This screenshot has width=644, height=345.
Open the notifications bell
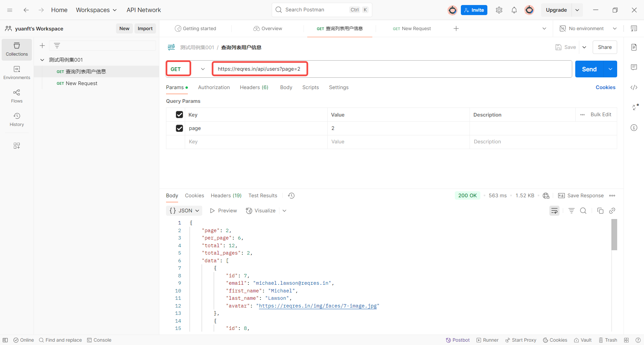tap(514, 10)
